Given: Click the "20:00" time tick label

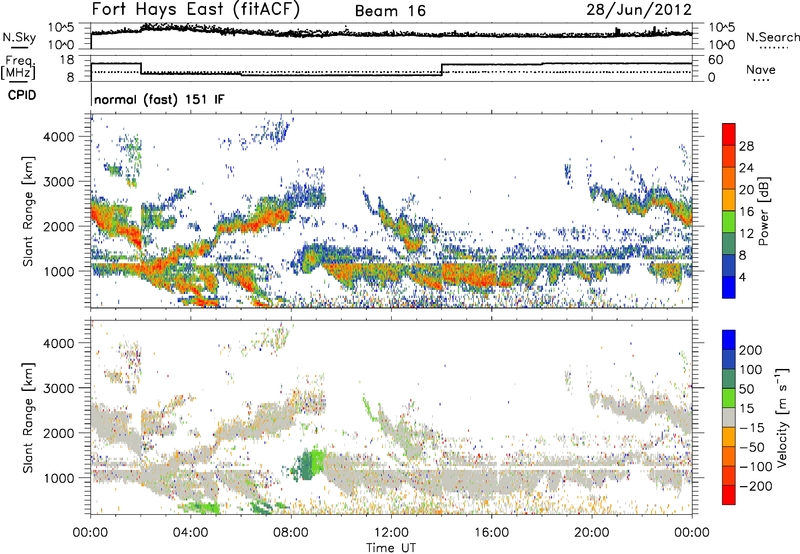Looking at the screenshot, I should click(592, 533).
